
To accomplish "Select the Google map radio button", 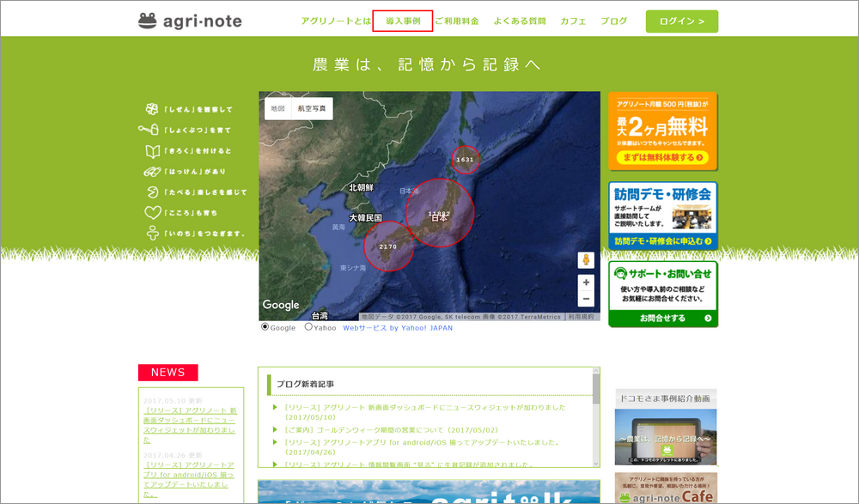I will [x=265, y=327].
